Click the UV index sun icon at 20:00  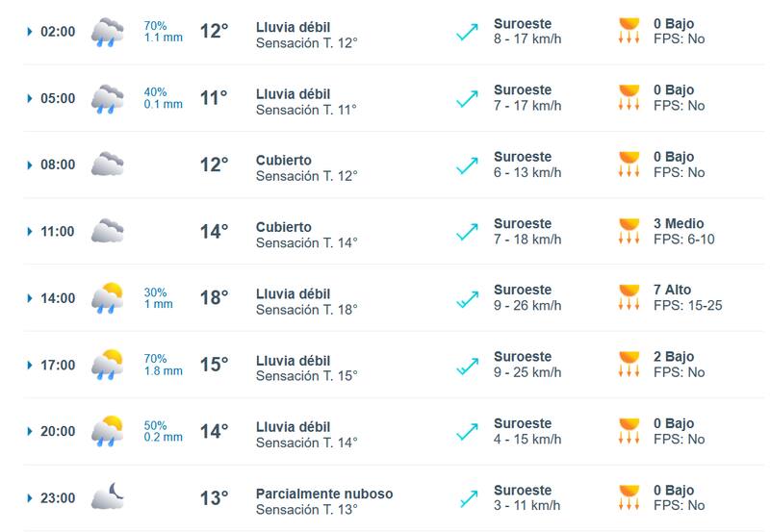[629, 431]
